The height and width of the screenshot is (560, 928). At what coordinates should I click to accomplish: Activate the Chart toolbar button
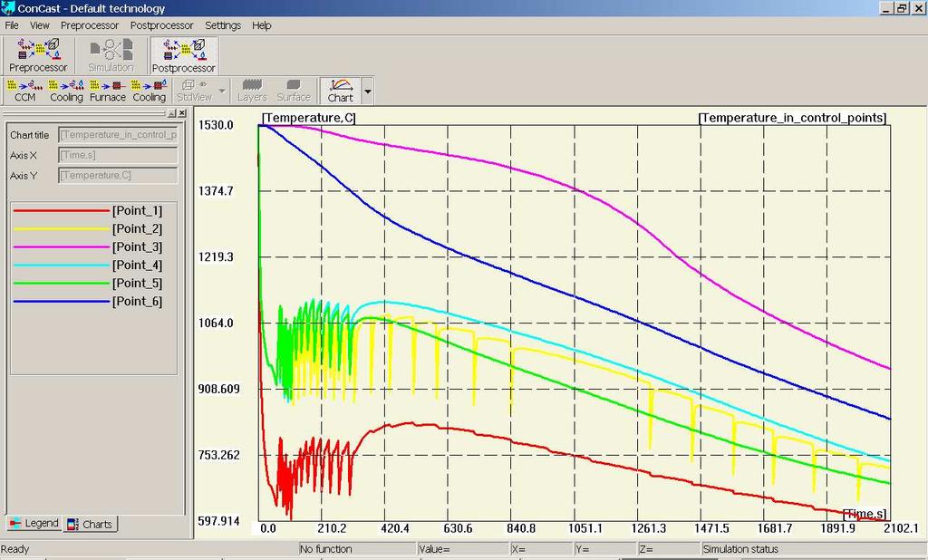[341, 92]
